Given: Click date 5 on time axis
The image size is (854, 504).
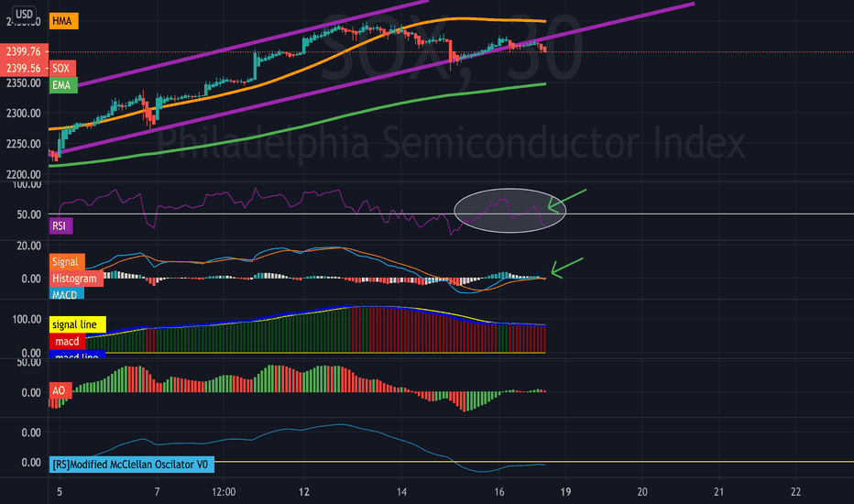Looking at the screenshot, I should (60, 492).
